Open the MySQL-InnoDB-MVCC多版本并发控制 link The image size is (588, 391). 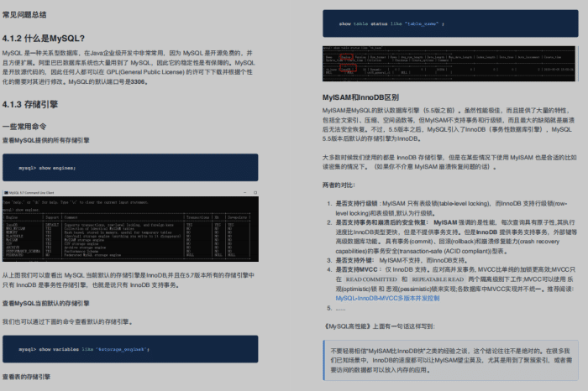pyautogui.click(x=387, y=299)
